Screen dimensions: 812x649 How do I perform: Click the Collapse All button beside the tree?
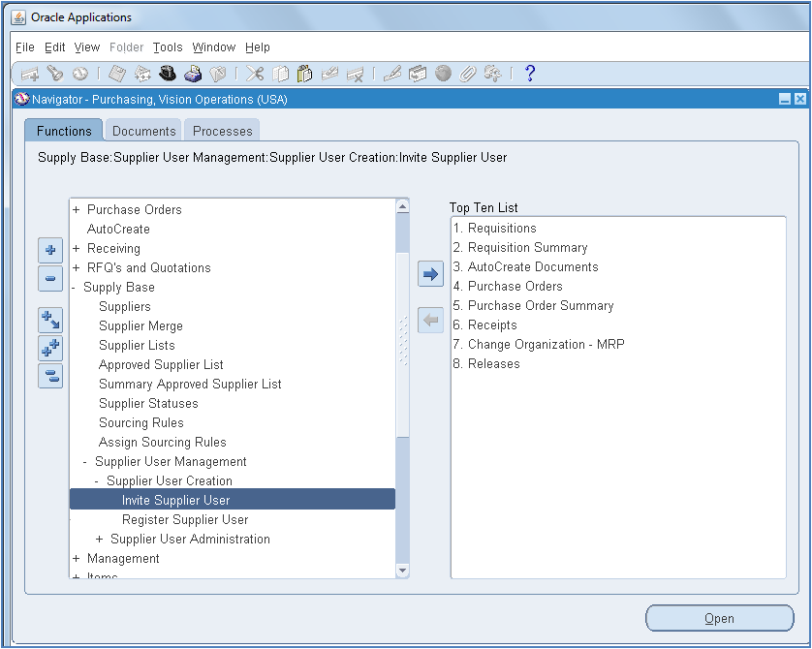(x=50, y=376)
